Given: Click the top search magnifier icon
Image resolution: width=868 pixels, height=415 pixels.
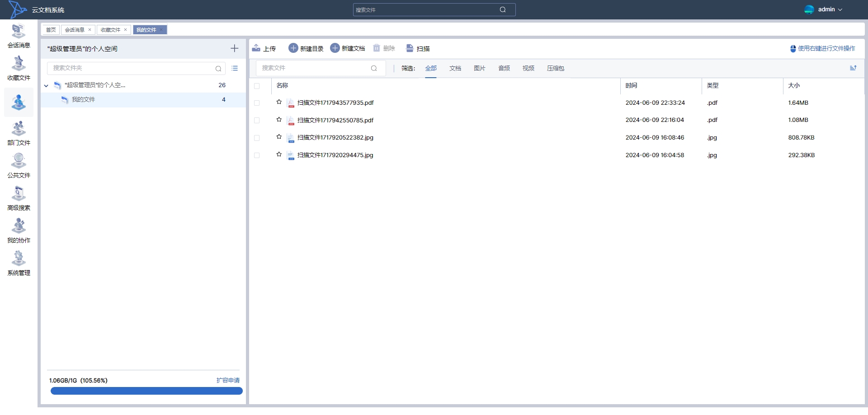Looking at the screenshot, I should tap(503, 9).
